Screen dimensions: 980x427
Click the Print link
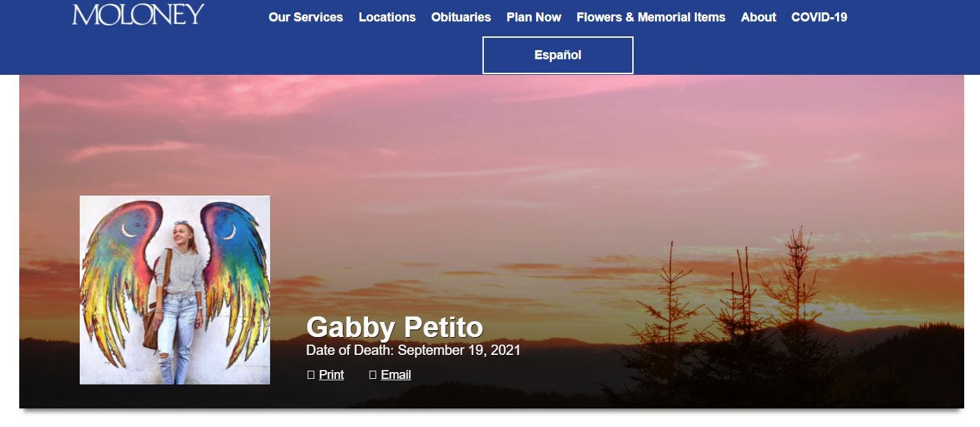(x=331, y=375)
